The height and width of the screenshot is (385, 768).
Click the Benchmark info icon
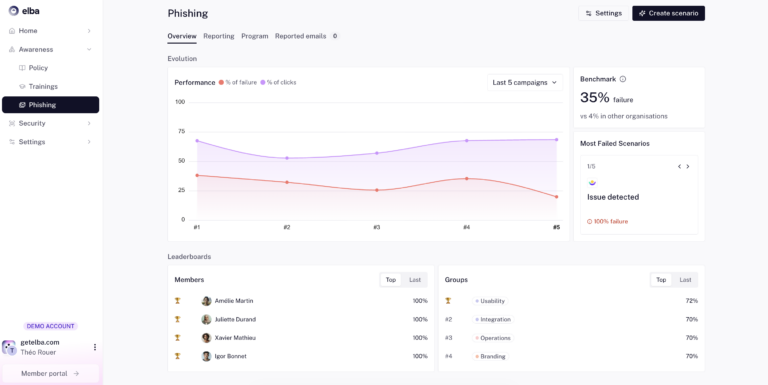click(623, 79)
